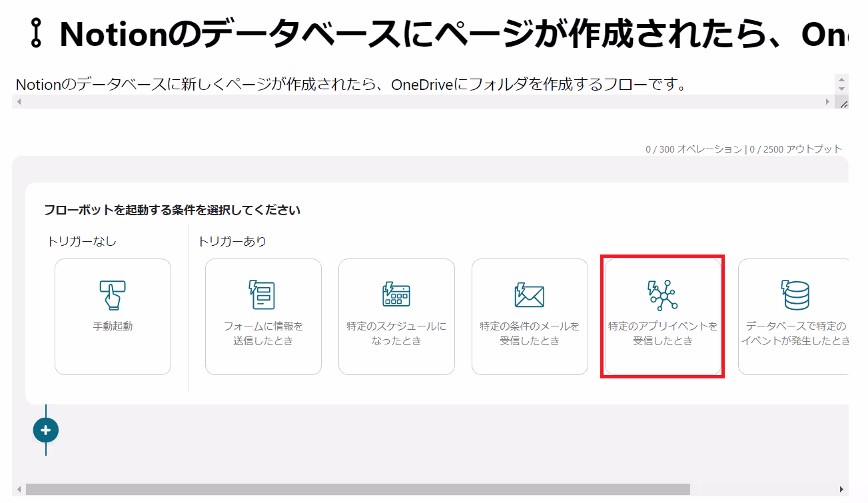The height and width of the screenshot is (503, 868).
Task: Click bottom scrollbar left arrow
Action: tap(19, 490)
